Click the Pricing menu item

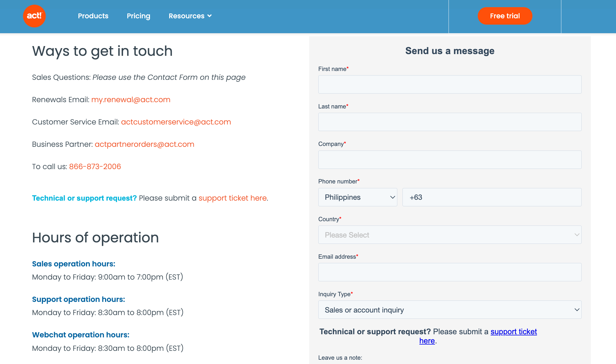(x=138, y=16)
